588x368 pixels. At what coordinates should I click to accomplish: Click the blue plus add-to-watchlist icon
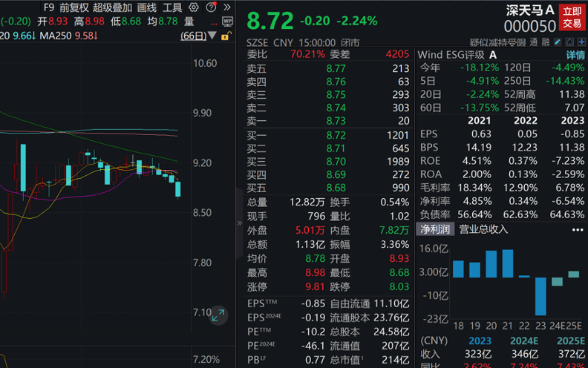coord(581,42)
